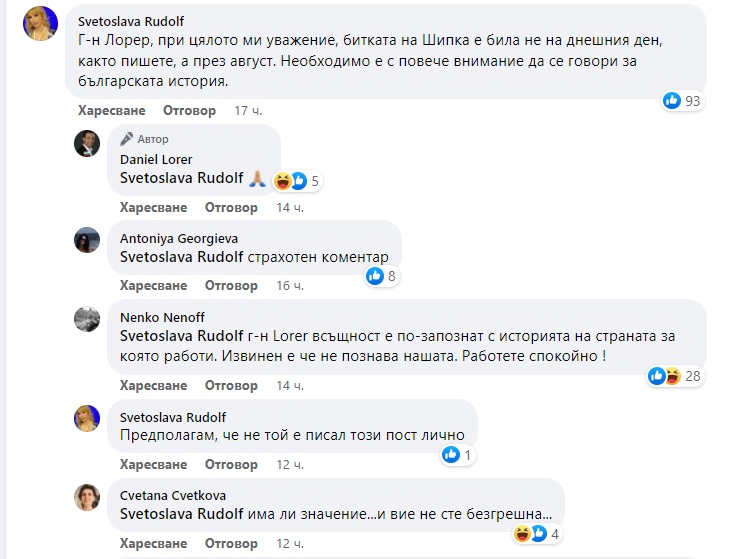Viewport: 751px width, 559px height.
Task: Click Харесване under Daniel Lorer's reply
Action: (153, 207)
